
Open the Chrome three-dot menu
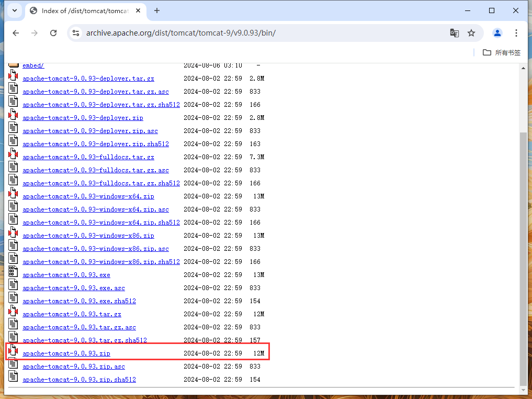[516, 33]
